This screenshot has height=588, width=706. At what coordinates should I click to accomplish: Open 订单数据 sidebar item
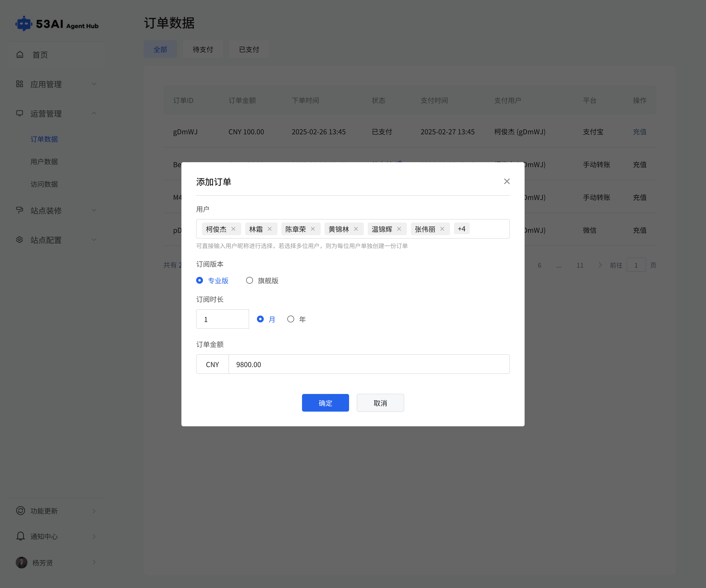click(44, 139)
